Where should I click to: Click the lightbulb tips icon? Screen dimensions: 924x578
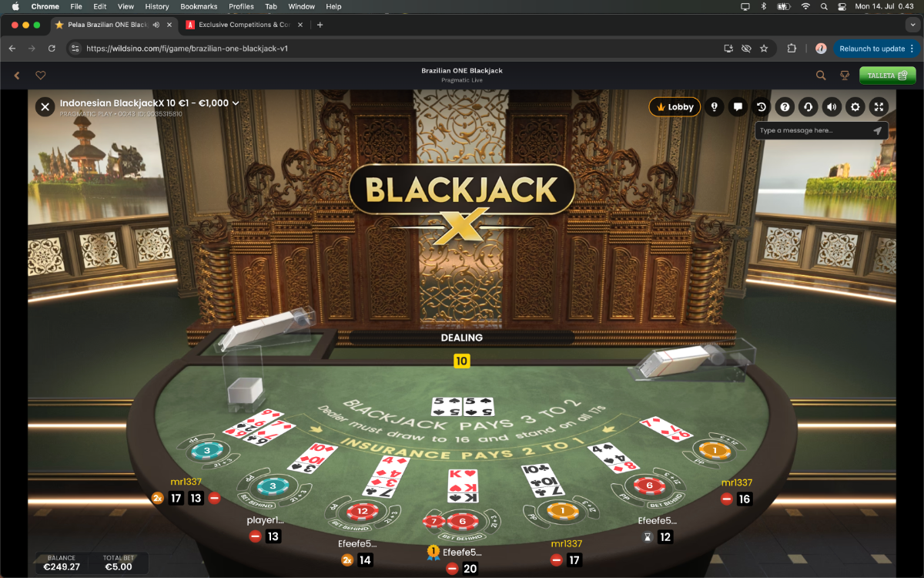pyautogui.click(x=715, y=107)
